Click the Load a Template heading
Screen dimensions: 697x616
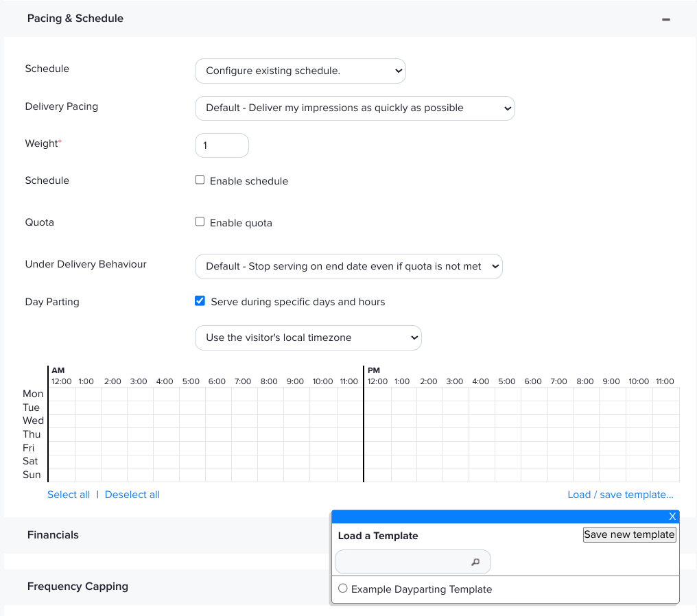(378, 536)
